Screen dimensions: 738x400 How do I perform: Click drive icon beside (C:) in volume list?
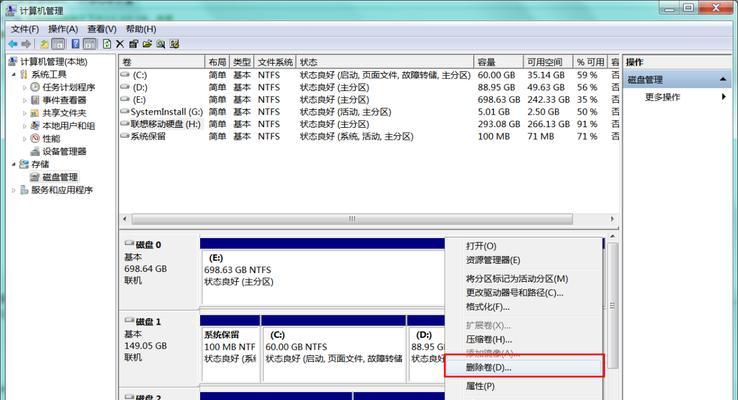[125, 74]
